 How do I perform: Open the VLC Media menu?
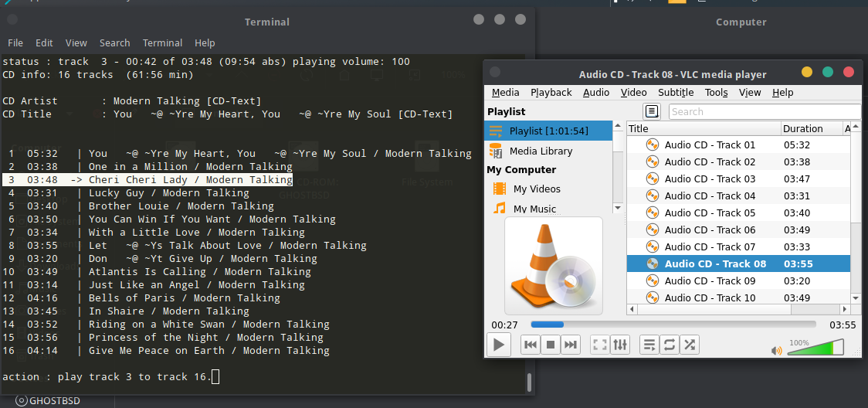tap(505, 93)
